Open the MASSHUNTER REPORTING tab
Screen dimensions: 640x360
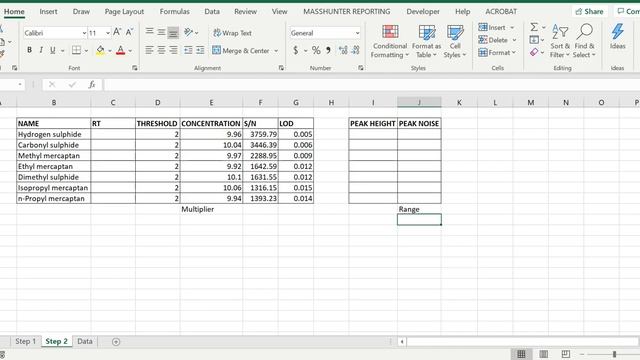pyautogui.click(x=347, y=11)
